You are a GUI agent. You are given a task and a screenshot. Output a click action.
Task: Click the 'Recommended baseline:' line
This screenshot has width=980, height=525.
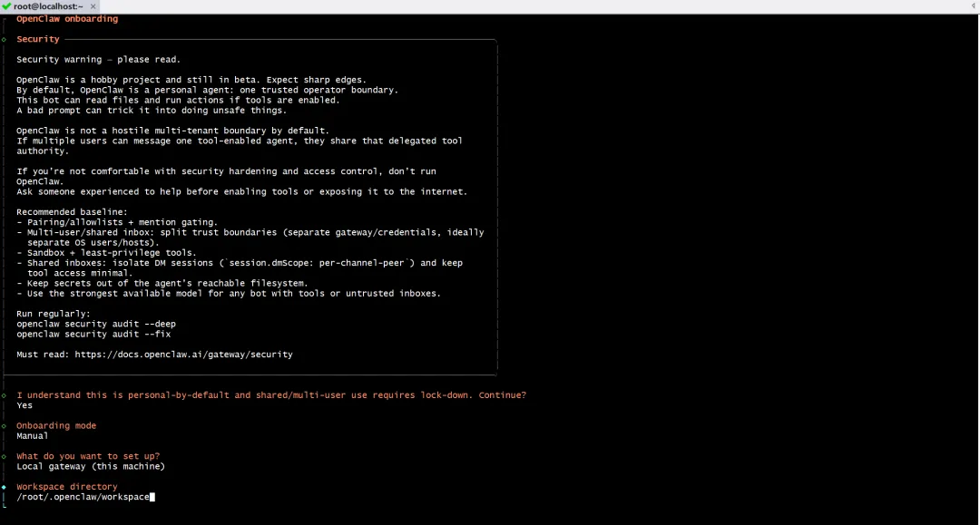click(72, 212)
